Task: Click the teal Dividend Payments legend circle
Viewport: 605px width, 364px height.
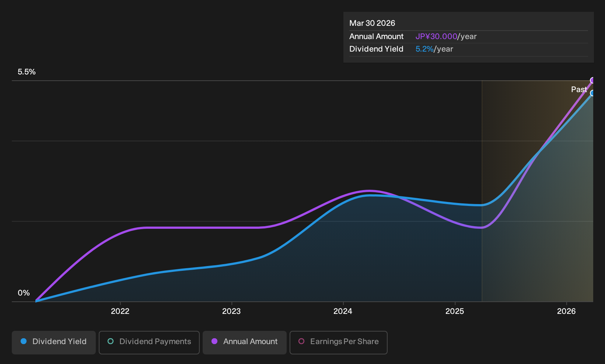Action: (111, 342)
